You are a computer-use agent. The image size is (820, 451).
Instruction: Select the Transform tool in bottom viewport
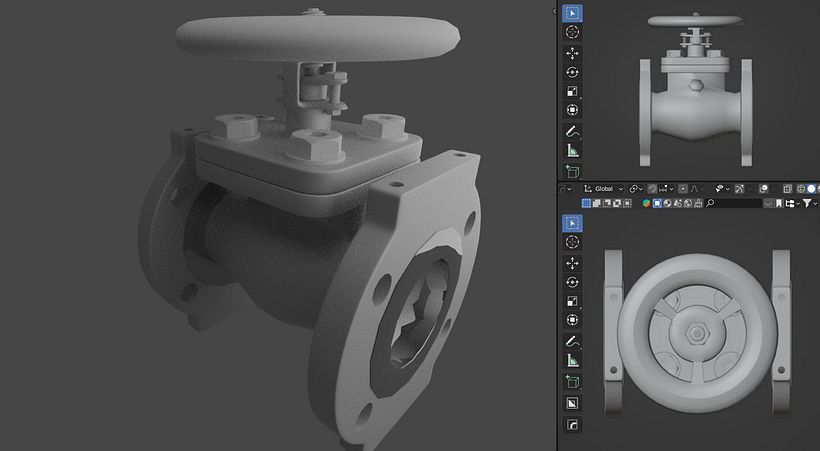[572, 320]
